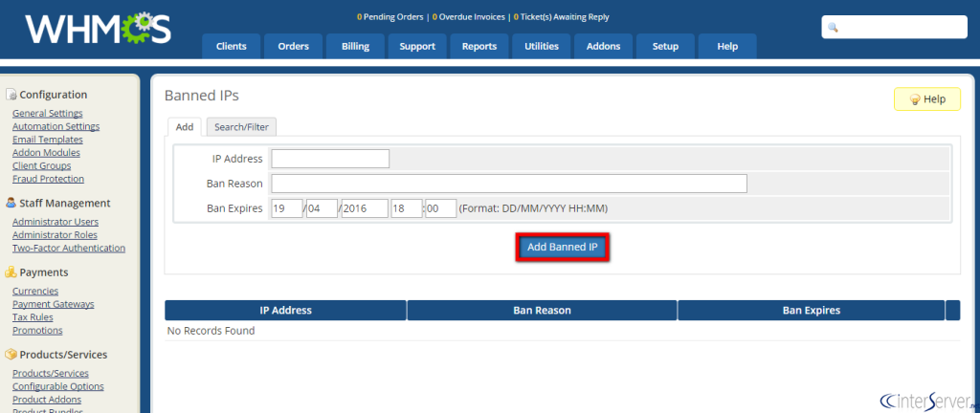The image size is (980, 413).
Task: Open Products/Services sidebar link
Action: coord(51,373)
